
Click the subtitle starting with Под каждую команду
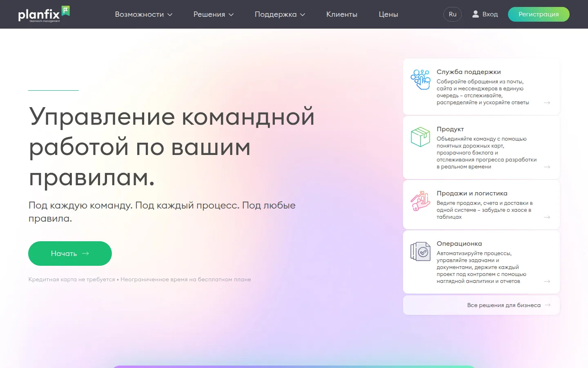coord(162,212)
